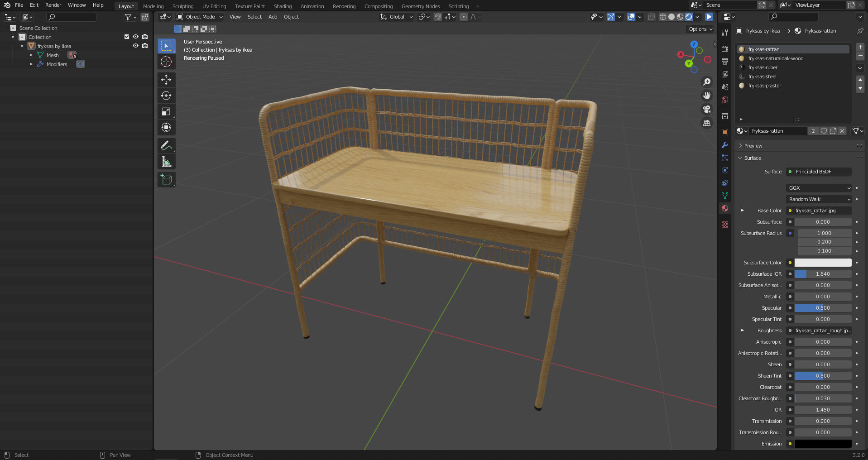Select the Annotate tool
The image size is (868, 460).
pyautogui.click(x=166, y=145)
